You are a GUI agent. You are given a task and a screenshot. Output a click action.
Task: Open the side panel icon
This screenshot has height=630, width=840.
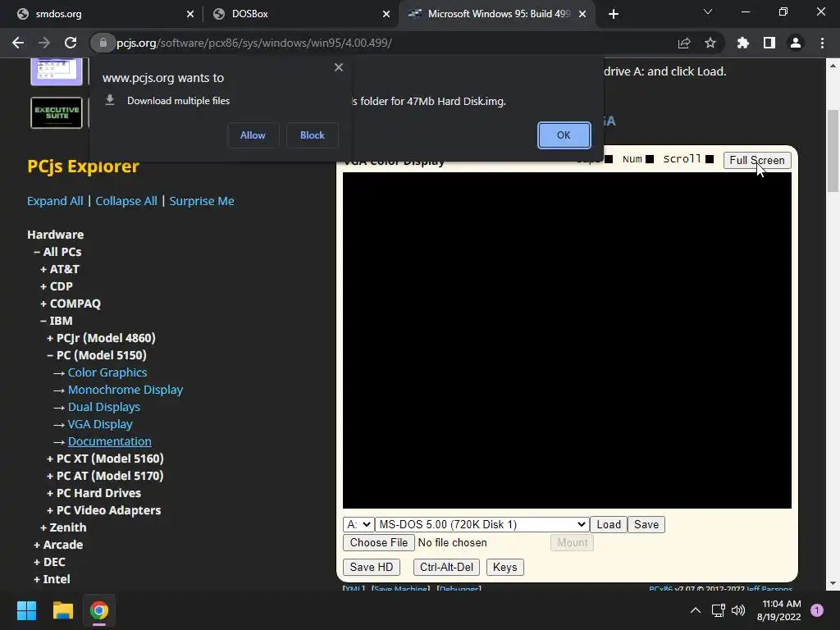tap(769, 43)
